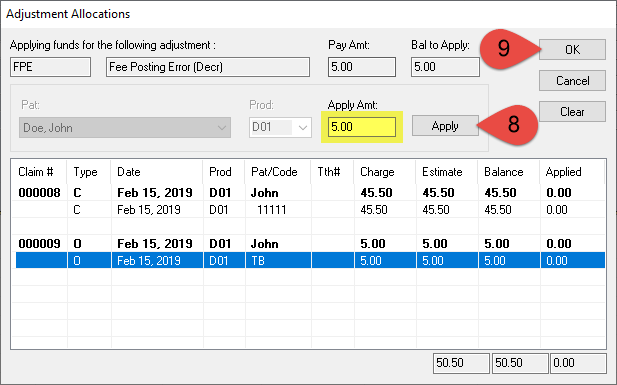Click the Clear button
Image resolution: width=617 pixels, height=385 pixels.
click(572, 112)
